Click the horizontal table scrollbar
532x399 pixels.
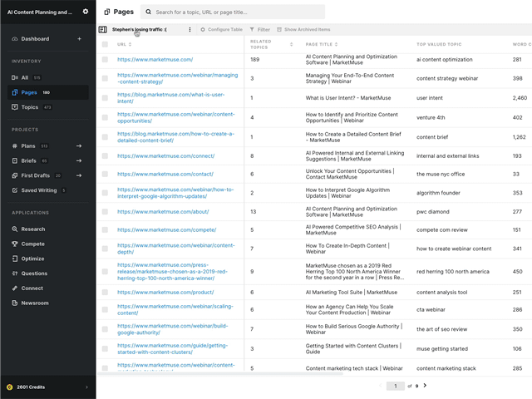219,373
